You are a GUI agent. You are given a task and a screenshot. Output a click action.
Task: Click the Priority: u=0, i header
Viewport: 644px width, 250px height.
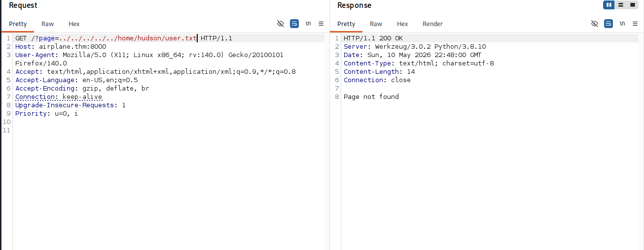tap(46, 114)
